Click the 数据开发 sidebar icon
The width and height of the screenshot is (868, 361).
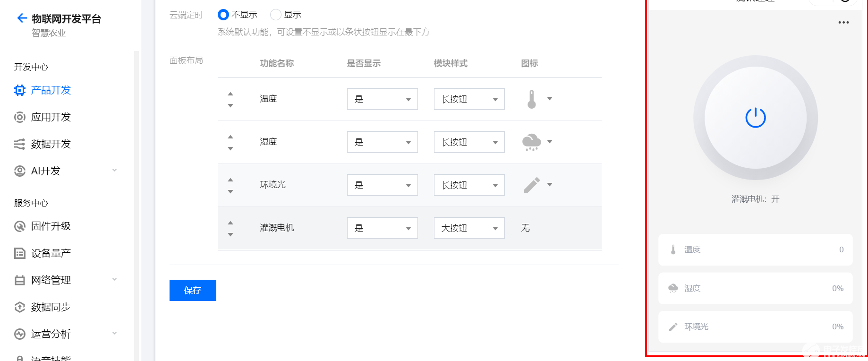pyautogui.click(x=19, y=144)
